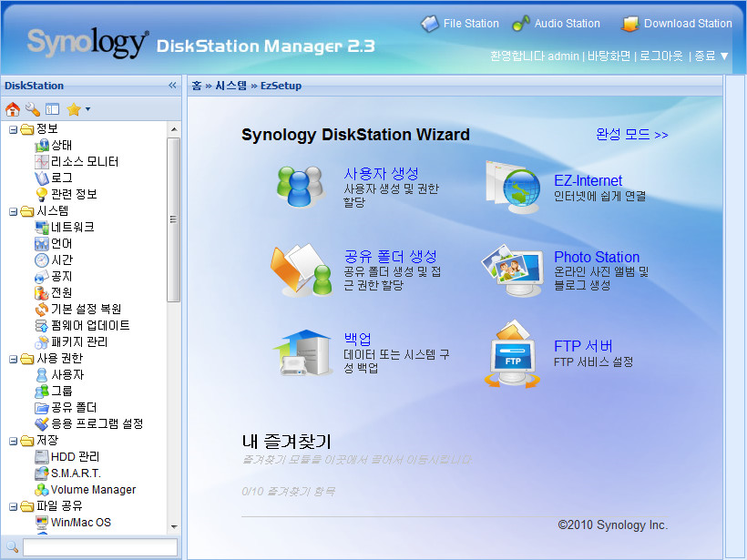Select 그룹 in the sidebar tree

pyautogui.click(x=61, y=391)
